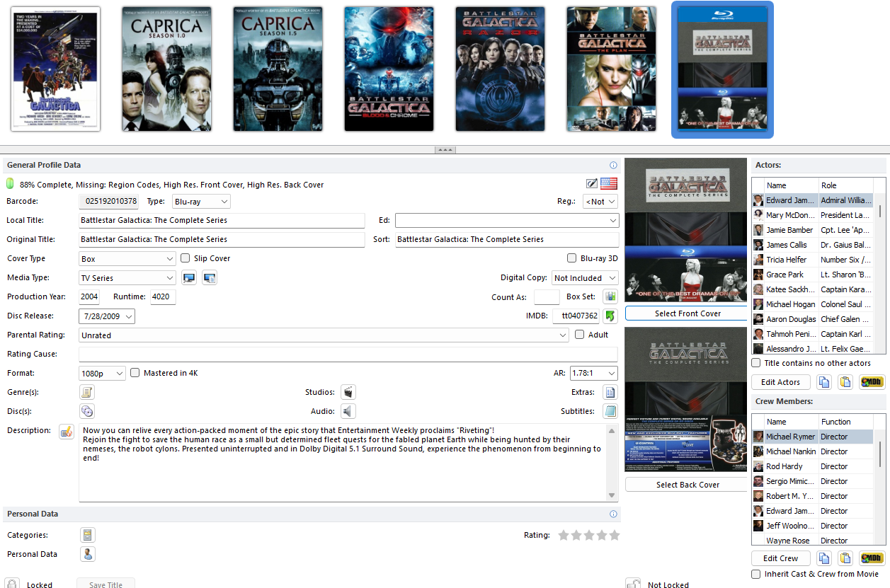Set rating with the third star
Image resolution: width=890 pixels, height=588 pixels.
(x=589, y=535)
